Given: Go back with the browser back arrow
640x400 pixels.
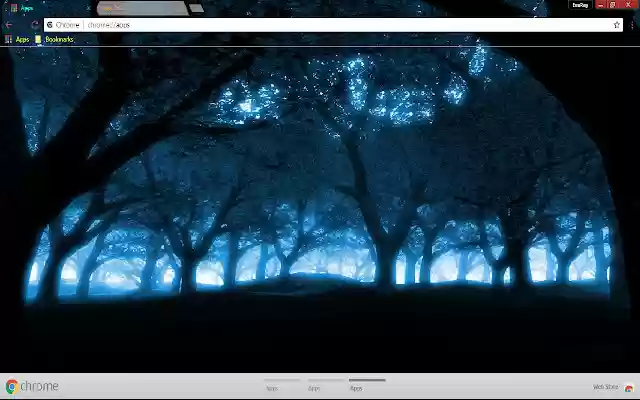Looking at the screenshot, I should [9, 25].
